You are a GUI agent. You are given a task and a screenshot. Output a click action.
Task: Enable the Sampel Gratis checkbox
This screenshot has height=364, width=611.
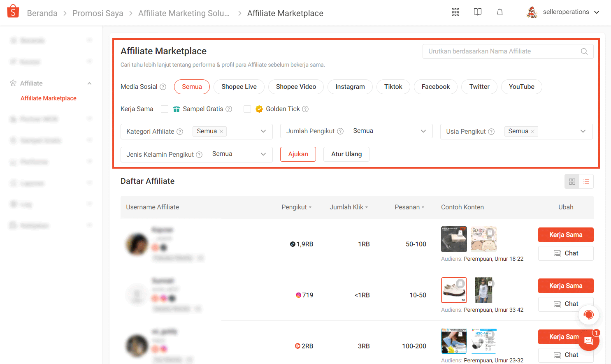pos(165,109)
